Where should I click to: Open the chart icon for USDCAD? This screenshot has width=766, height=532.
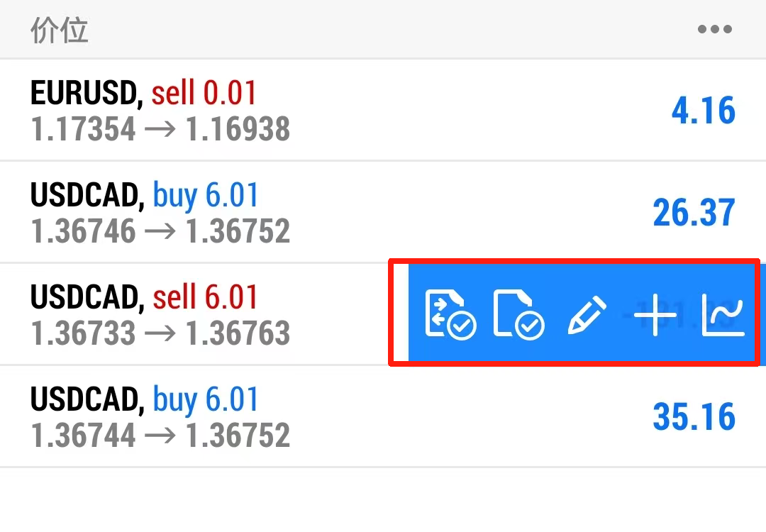pos(723,315)
